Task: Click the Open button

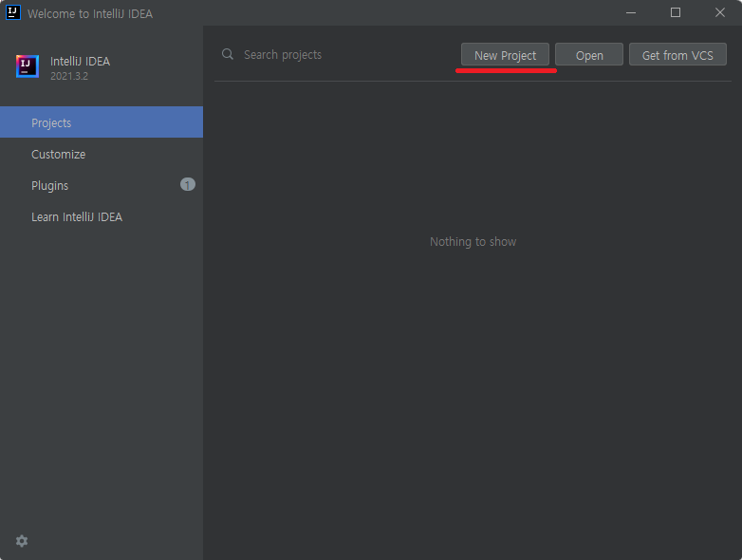Action: [589, 55]
